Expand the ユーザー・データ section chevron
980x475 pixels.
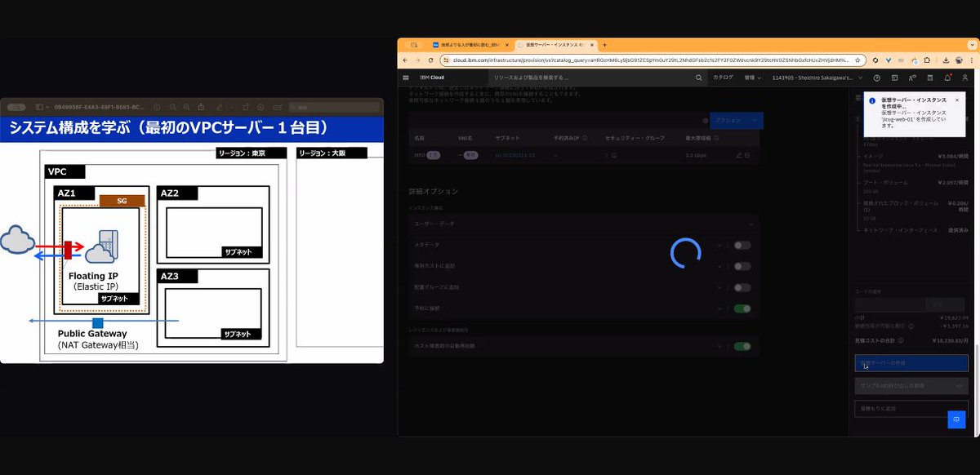[751, 223]
